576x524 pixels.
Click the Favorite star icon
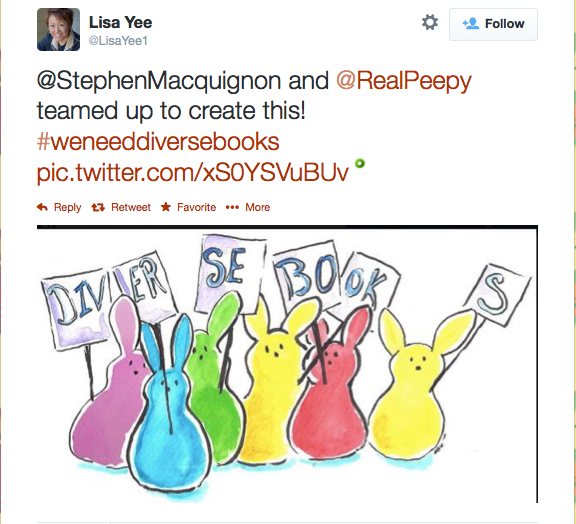[x=166, y=207]
